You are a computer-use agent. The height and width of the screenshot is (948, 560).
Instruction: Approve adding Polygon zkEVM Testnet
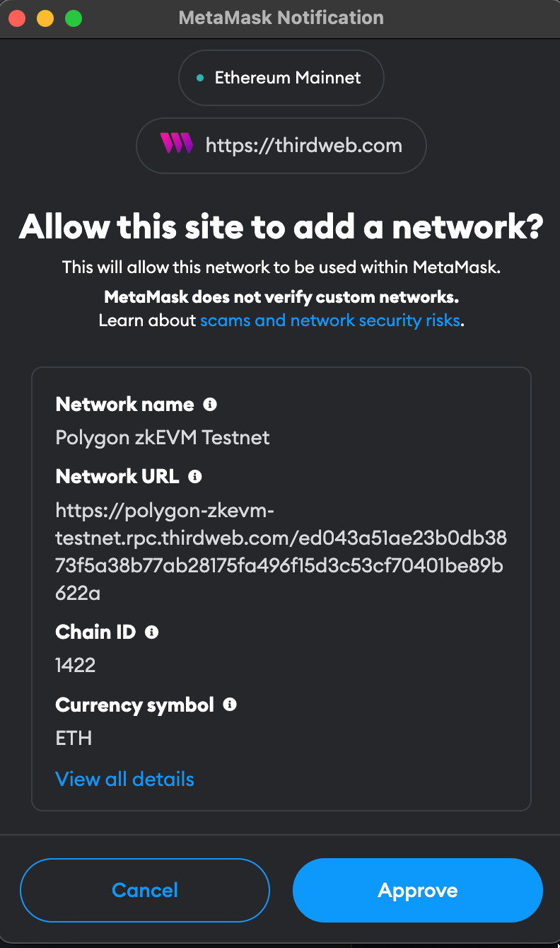(417, 890)
